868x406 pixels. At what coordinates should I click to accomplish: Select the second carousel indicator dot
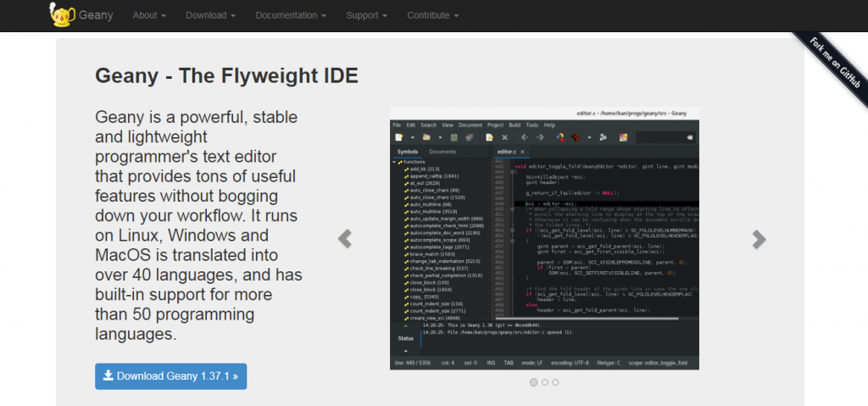[545, 382]
